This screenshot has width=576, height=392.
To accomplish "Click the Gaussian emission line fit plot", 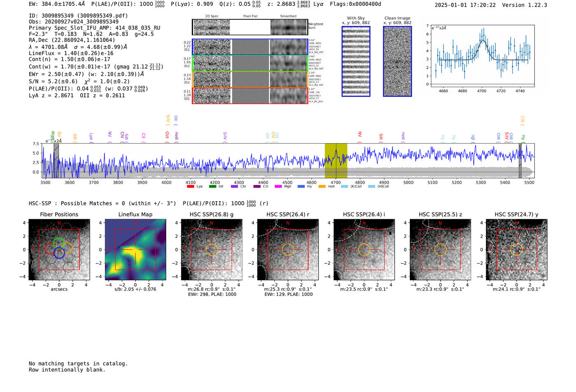I will point(482,56).
